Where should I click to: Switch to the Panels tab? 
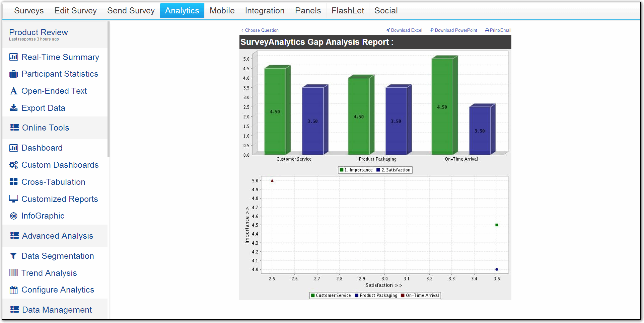pos(308,11)
